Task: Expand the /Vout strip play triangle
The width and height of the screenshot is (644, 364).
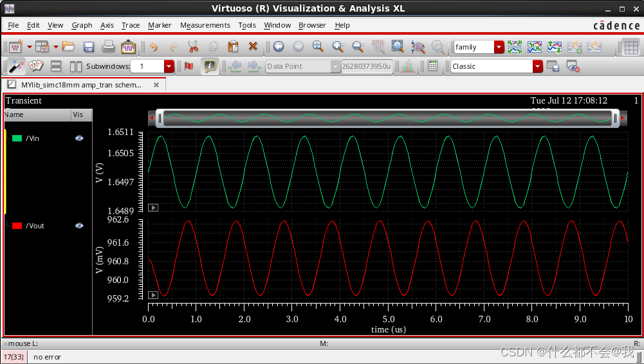Action: pyautogui.click(x=152, y=295)
